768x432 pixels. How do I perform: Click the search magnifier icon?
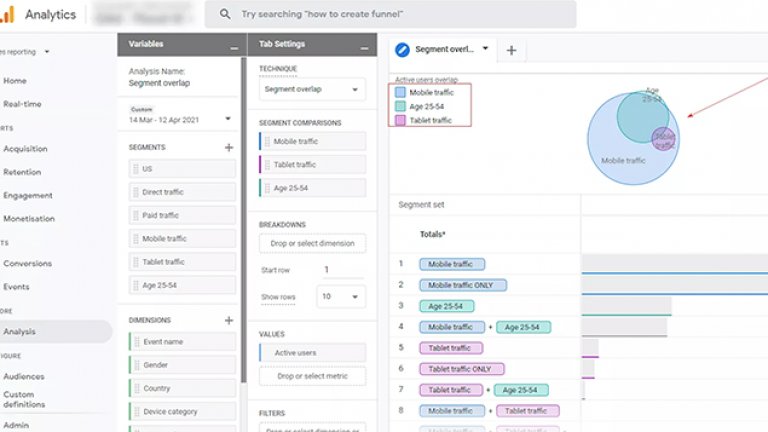tap(223, 14)
